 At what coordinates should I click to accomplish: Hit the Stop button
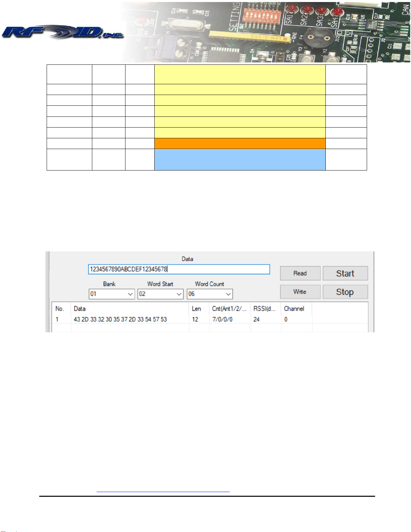(345, 292)
